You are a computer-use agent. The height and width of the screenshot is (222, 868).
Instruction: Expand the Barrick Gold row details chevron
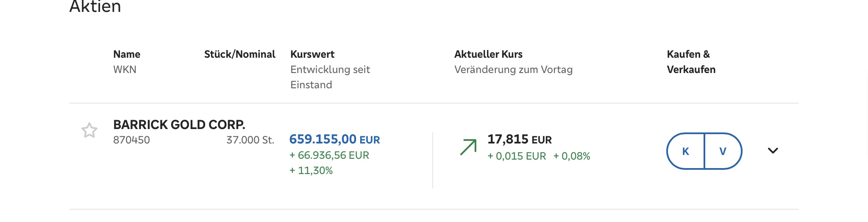tap(773, 151)
